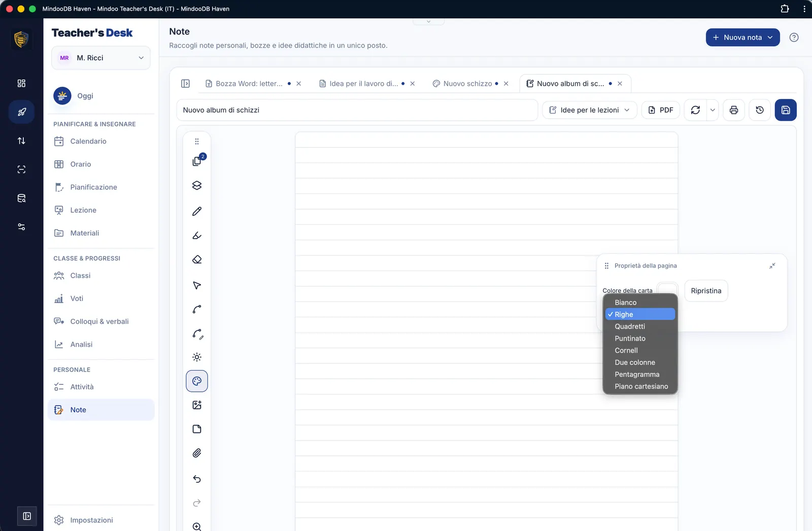Open pages icon with badge 2
The width and height of the screenshot is (812, 531).
point(197,161)
